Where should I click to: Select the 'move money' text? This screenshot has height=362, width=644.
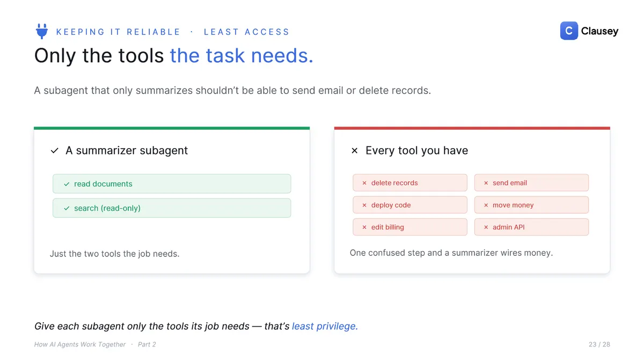513,205
